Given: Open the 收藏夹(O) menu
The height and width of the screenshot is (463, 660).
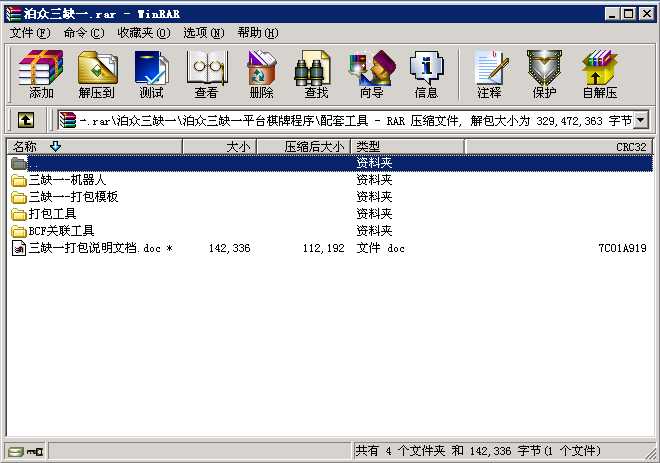Looking at the screenshot, I should (144, 33).
